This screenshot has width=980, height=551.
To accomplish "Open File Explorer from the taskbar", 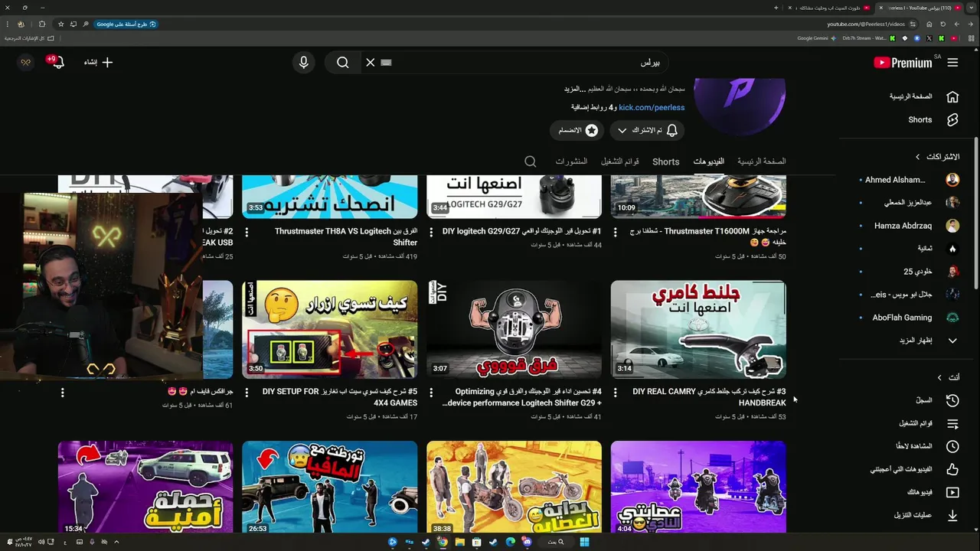I will (x=459, y=542).
